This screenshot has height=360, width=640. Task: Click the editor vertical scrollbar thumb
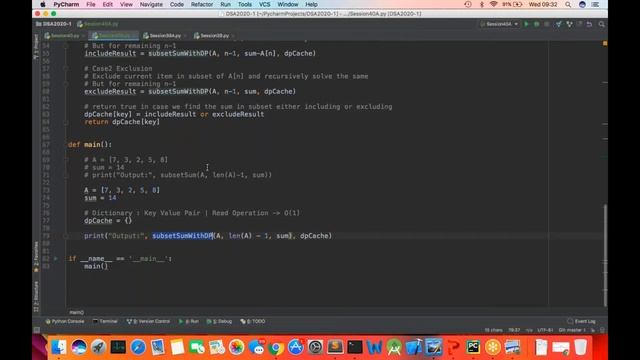605,255
